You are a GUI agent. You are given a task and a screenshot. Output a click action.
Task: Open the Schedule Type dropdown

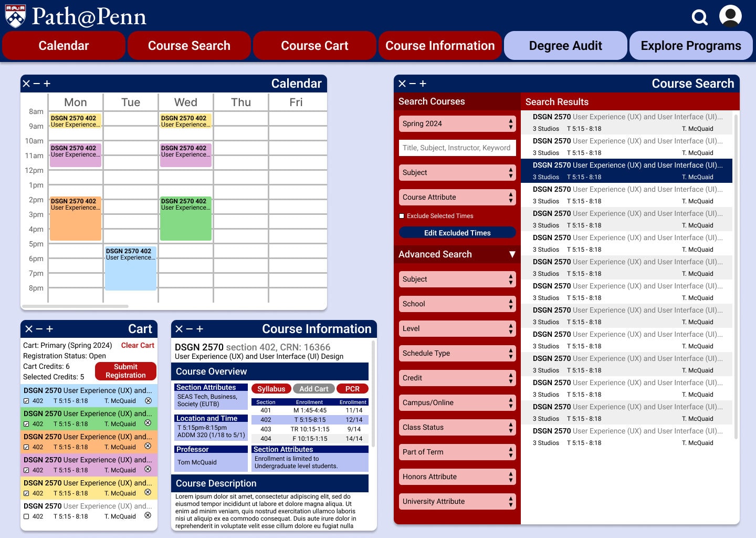457,353
